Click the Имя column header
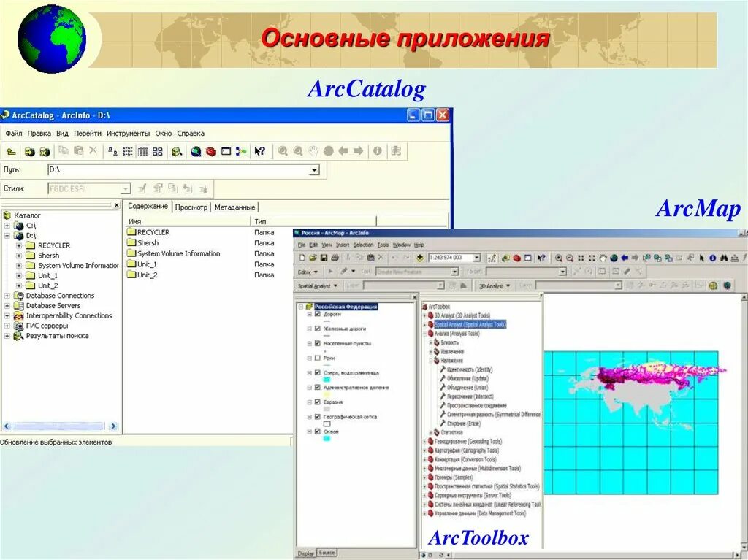Screen dimensions: 748x560 pos(188,221)
